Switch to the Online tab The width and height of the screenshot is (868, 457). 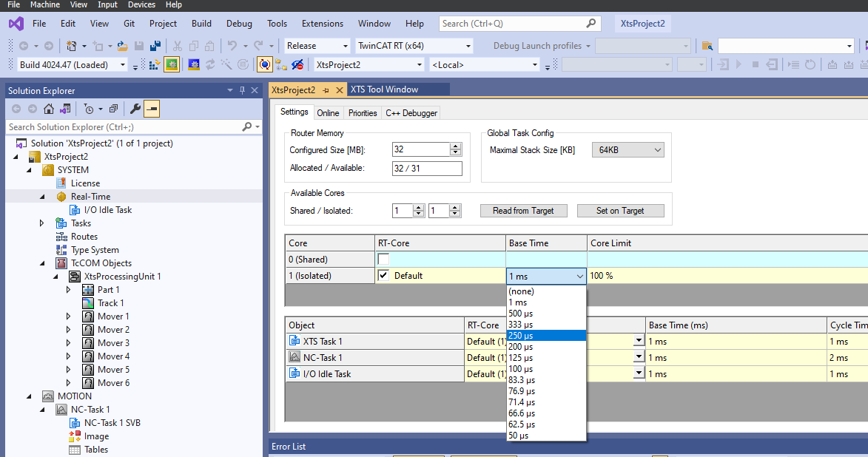click(328, 113)
